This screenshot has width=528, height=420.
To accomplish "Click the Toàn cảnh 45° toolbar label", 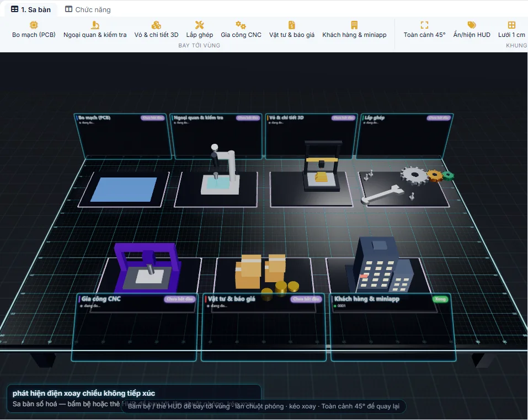I will pyautogui.click(x=424, y=35).
